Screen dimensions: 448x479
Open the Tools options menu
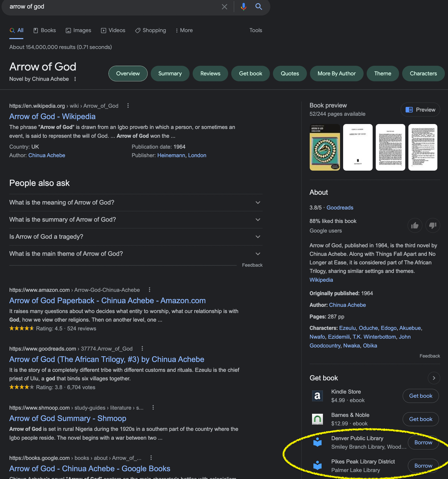point(256,30)
